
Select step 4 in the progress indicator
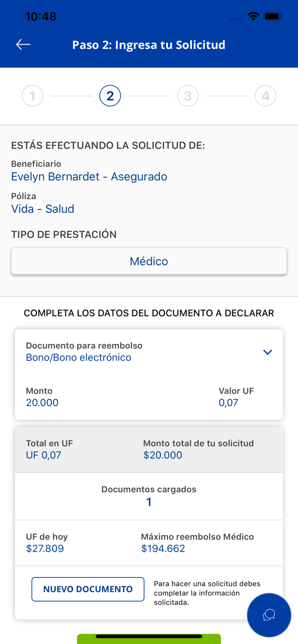(265, 95)
